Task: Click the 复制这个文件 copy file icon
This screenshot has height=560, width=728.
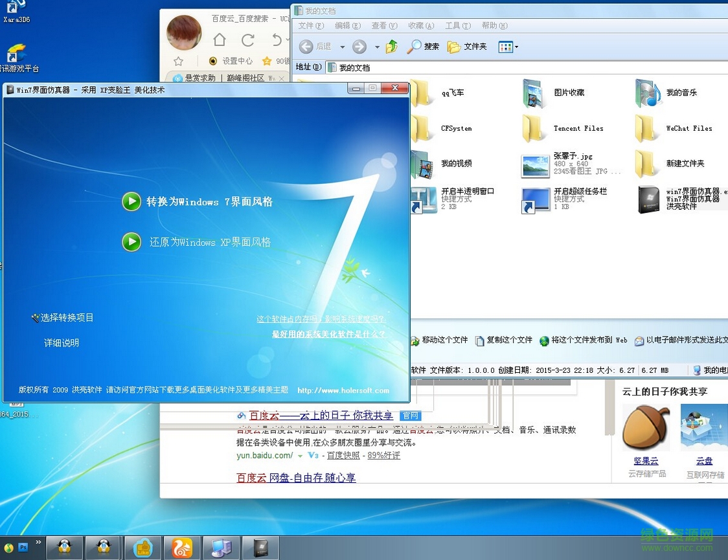Action: [479, 340]
